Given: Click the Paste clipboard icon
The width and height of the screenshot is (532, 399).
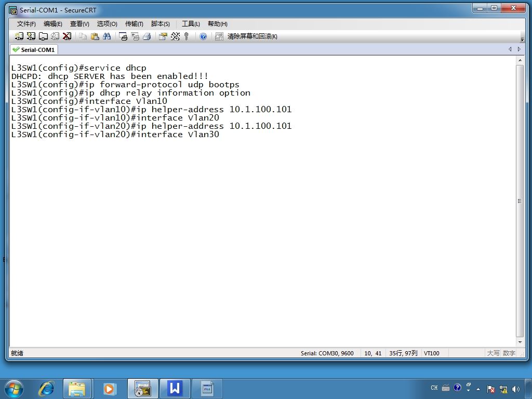Looking at the screenshot, I should [x=95, y=36].
